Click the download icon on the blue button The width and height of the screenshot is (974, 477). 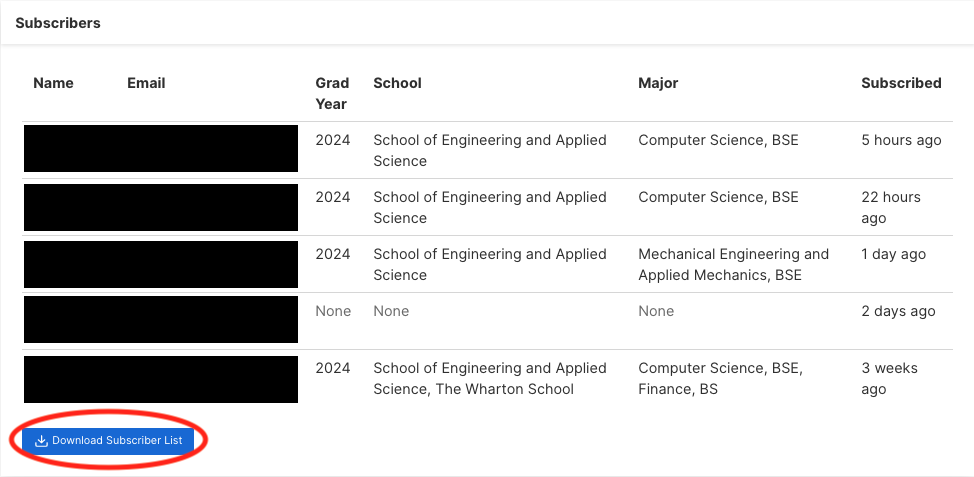coord(41,440)
